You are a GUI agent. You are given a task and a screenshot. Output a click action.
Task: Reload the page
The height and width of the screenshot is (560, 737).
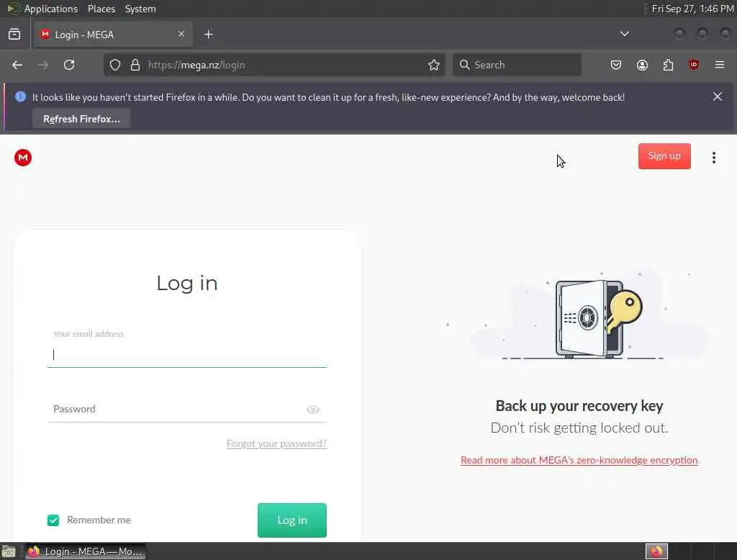coord(69,65)
